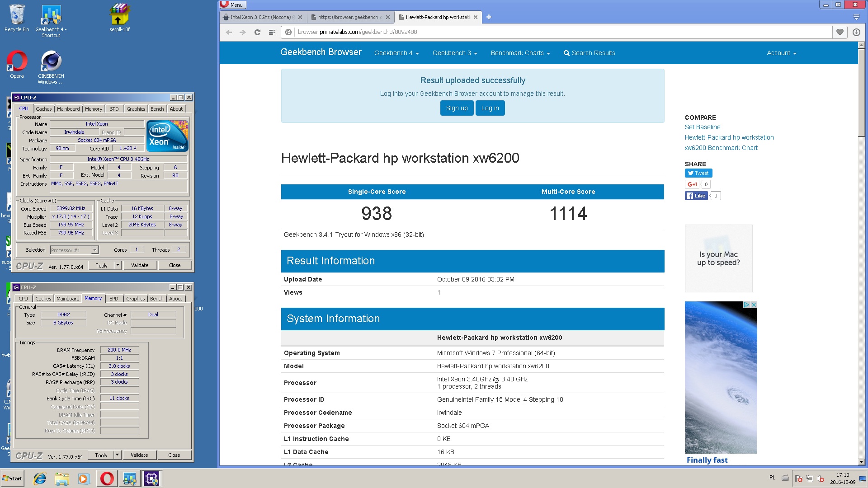Click the scrollbar down arrow

(x=861, y=462)
